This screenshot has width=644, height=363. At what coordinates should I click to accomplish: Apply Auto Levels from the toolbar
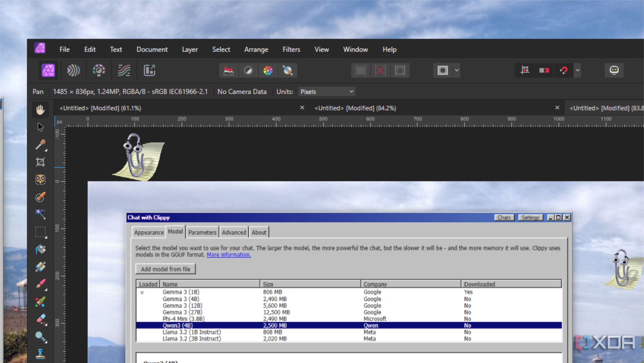[x=228, y=70]
